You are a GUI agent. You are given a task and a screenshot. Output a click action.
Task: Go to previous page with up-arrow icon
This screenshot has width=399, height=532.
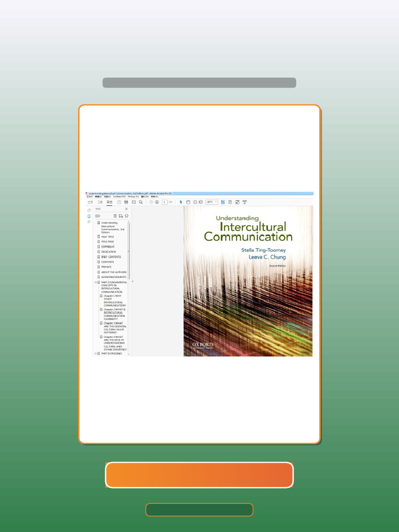pos(151,202)
